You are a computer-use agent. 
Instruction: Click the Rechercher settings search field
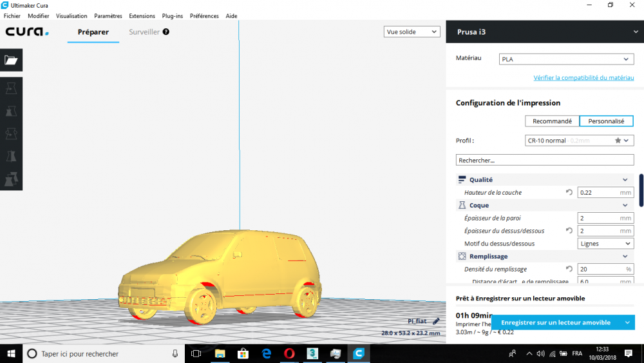tap(545, 160)
